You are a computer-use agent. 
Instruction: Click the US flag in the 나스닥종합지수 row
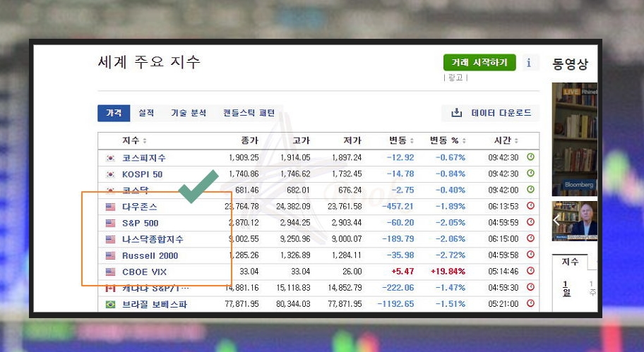[x=110, y=239]
